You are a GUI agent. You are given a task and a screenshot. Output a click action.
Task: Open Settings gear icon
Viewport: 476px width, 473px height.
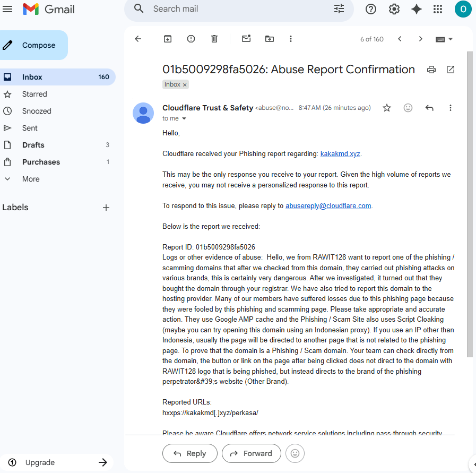point(394,9)
